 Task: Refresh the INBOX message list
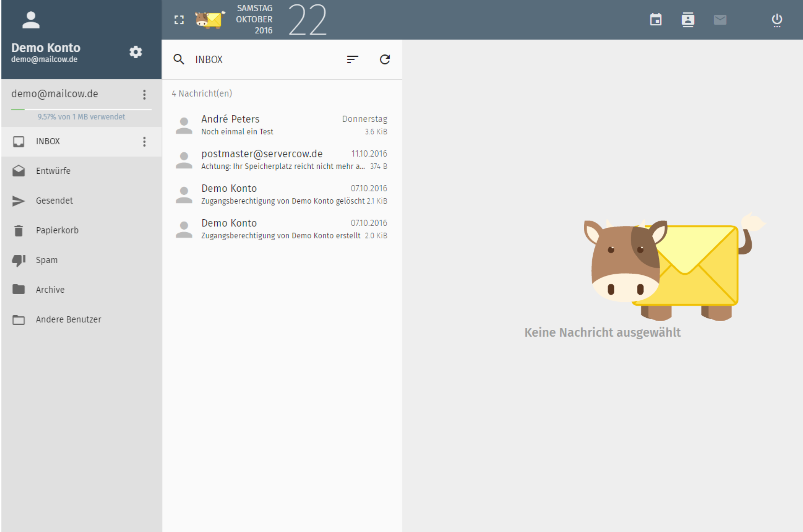coord(385,59)
